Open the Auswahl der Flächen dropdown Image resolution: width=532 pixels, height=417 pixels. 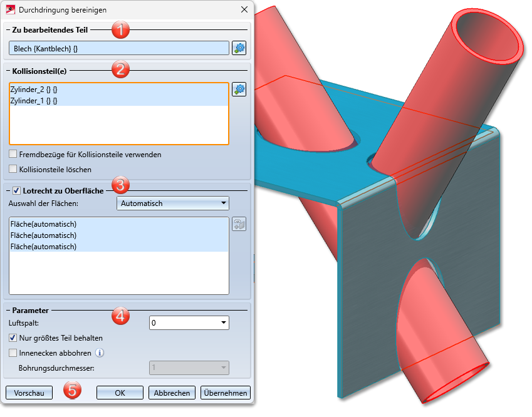click(x=173, y=203)
